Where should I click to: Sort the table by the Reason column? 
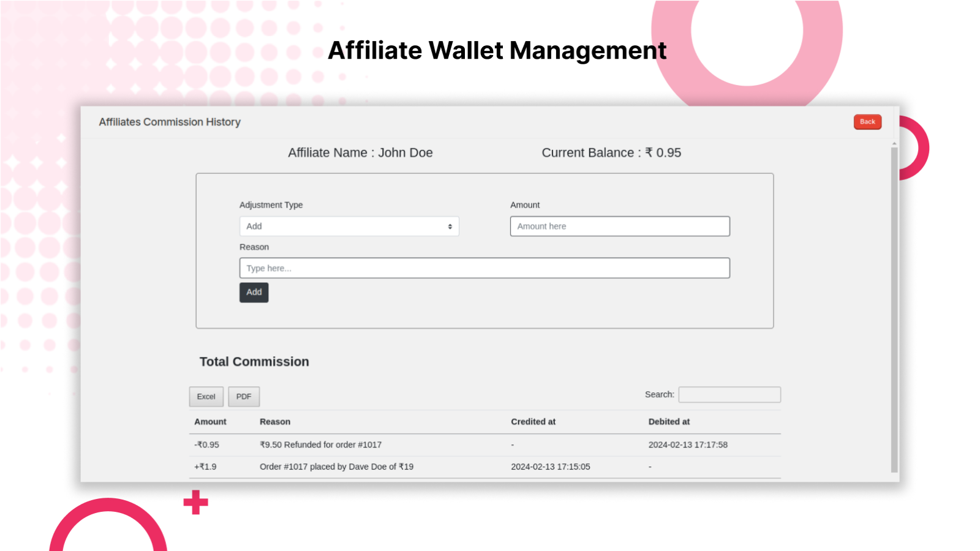[x=275, y=422]
